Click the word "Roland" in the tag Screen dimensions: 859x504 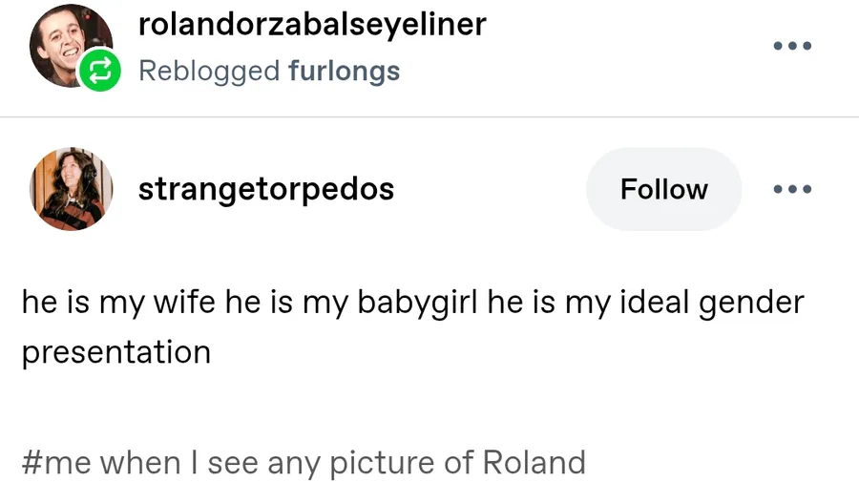coord(534,463)
